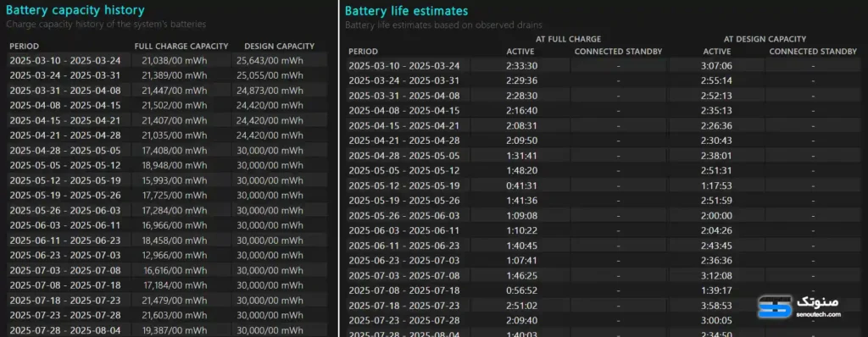Screen dimensions: 868x337
Task: Click the 16,966/00 mWh cell
Action: click(x=175, y=225)
